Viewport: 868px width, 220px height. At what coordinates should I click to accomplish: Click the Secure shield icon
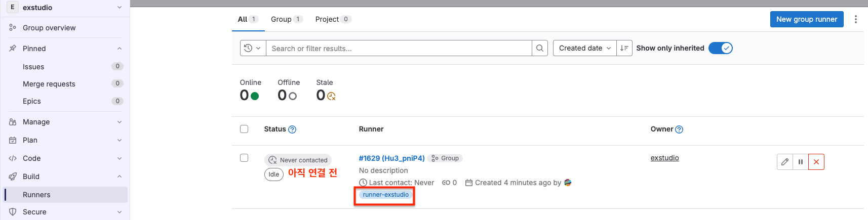(x=13, y=212)
